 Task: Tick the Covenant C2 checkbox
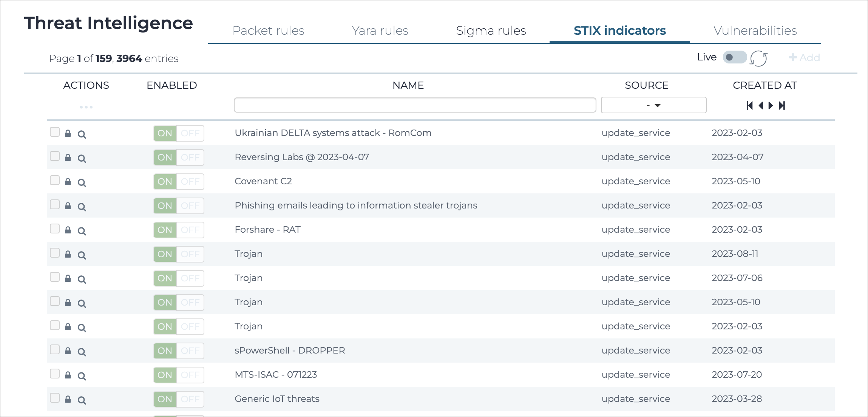point(55,180)
